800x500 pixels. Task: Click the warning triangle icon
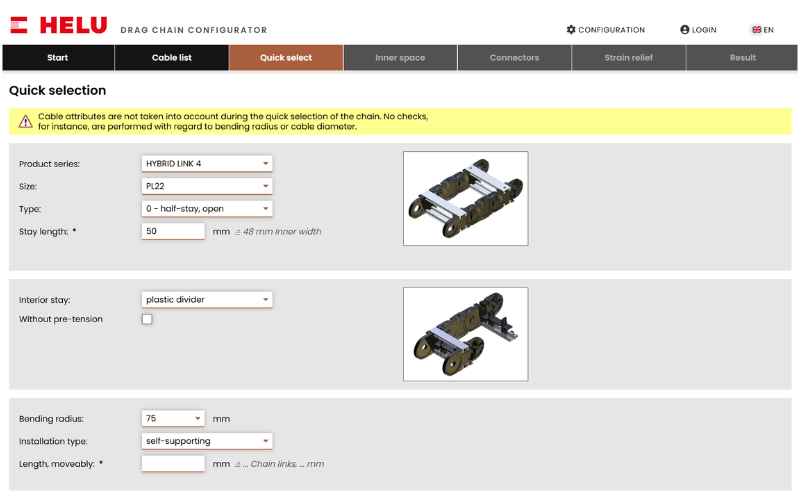click(x=26, y=122)
